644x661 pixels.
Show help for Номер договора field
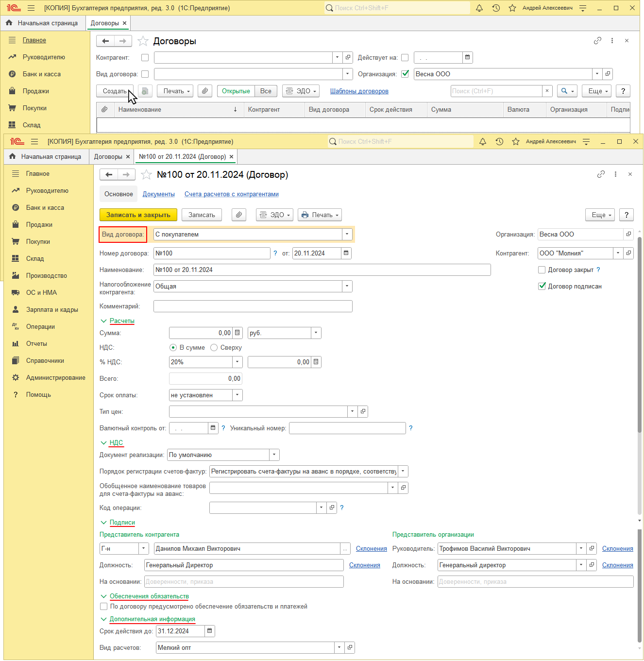coord(275,253)
